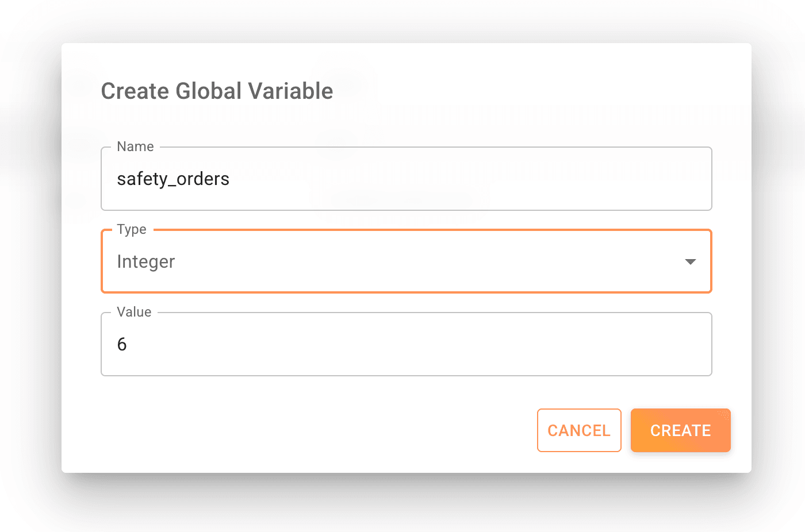The image size is (805, 532).
Task: Click the empty right side of Value field
Action: click(575, 345)
